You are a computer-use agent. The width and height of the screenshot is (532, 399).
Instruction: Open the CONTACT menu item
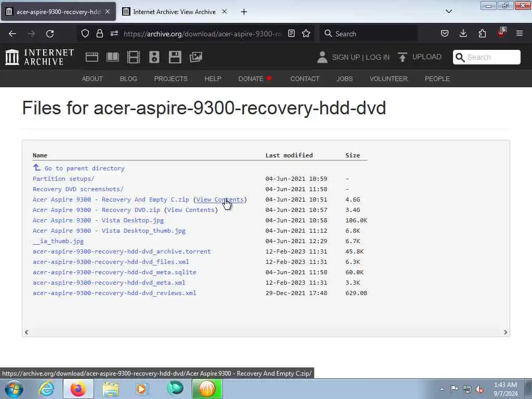305,79
